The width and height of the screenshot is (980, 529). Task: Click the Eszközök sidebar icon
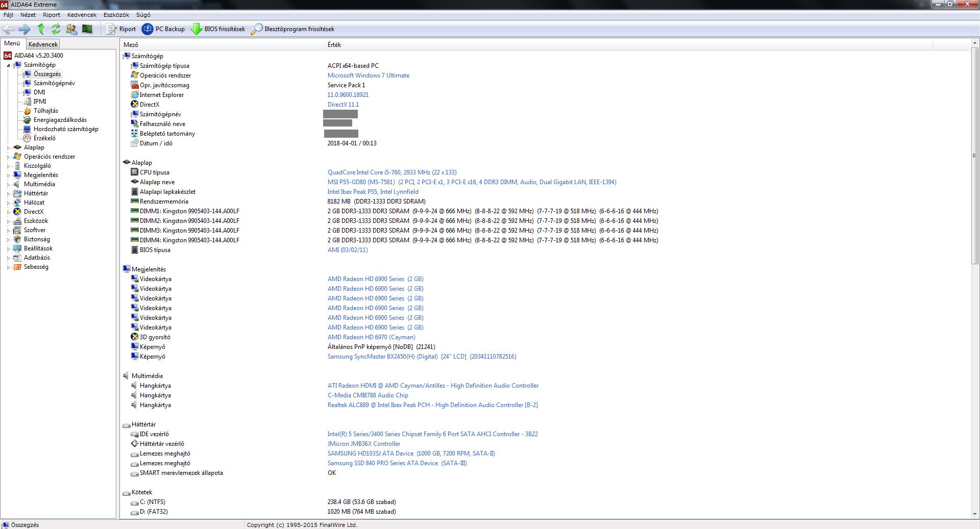[x=17, y=221]
